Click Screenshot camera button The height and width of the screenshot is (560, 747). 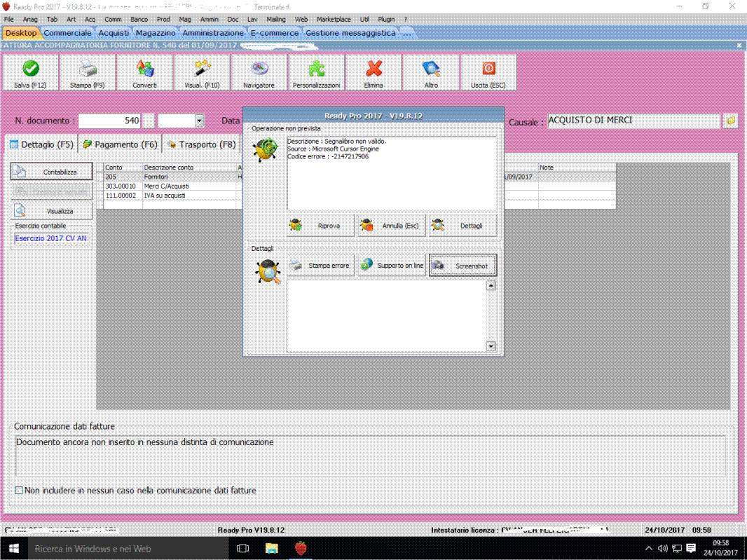463,266
